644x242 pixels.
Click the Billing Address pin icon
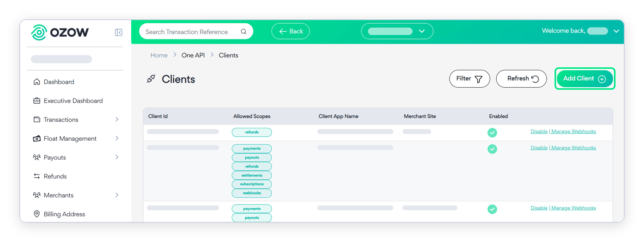(x=37, y=214)
